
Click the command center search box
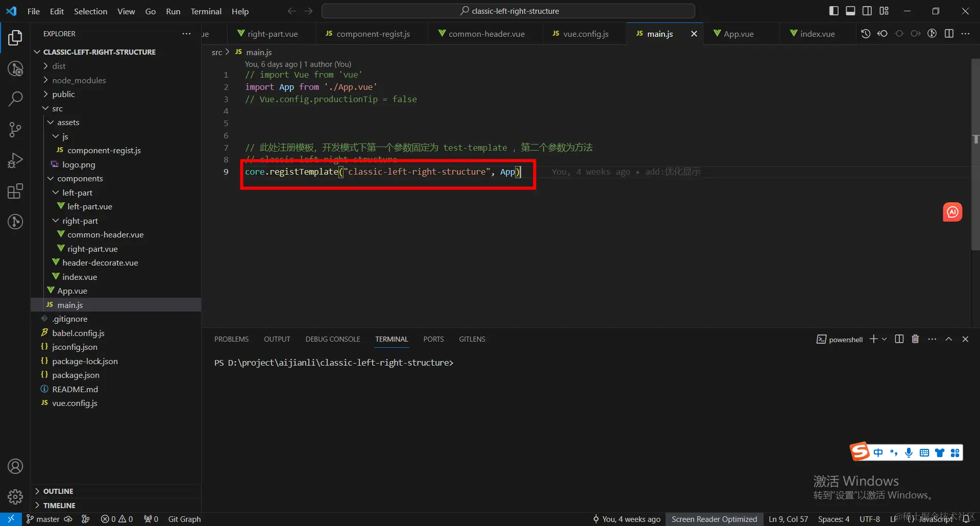point(508,11)
